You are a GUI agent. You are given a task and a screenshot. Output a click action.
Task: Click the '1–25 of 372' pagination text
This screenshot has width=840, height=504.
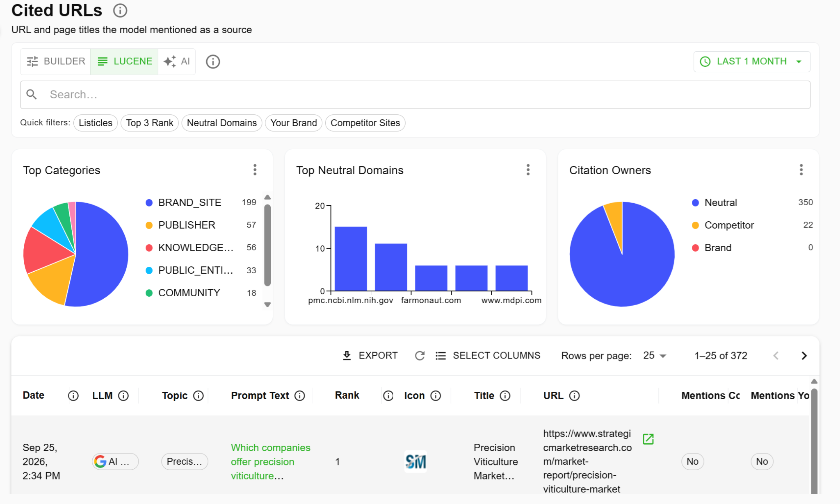coord(721,356)
